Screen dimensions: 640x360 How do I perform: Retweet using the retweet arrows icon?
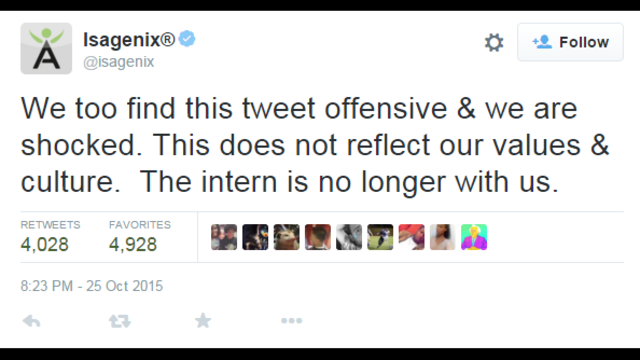coord(120,321)
